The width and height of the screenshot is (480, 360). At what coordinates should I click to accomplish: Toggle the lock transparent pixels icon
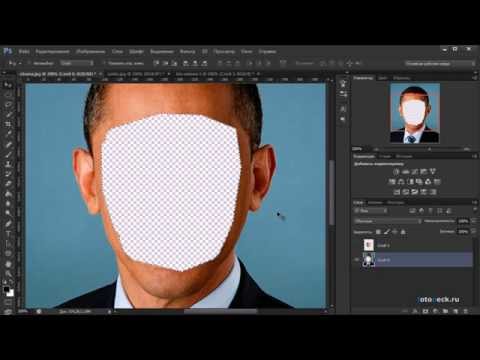point(378,232)
